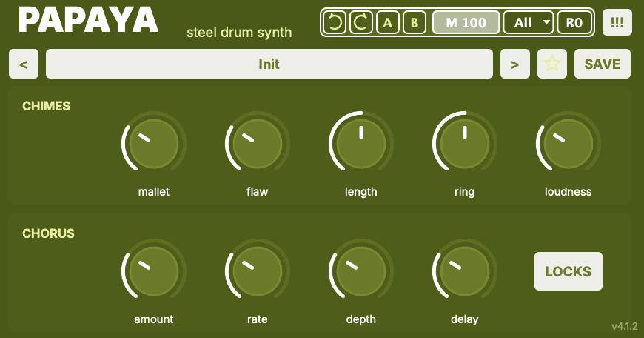Click the flaw knob
The image size is (644, 338).
click(258, 144)
